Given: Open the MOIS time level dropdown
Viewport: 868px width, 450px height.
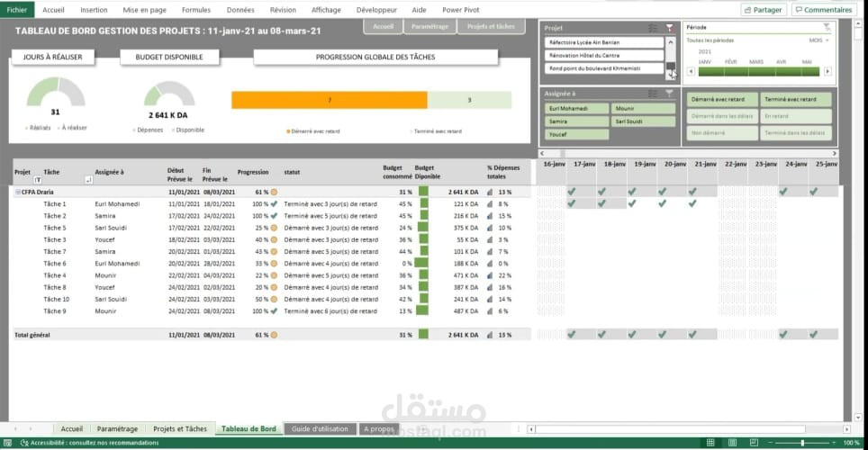Looking at the screenshot, I should pos(818,40).
